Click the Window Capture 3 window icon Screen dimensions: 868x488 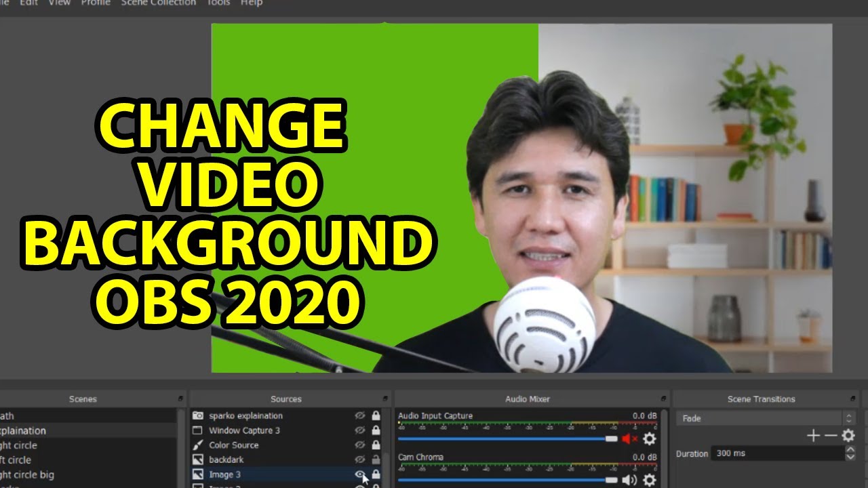[198, 430]
